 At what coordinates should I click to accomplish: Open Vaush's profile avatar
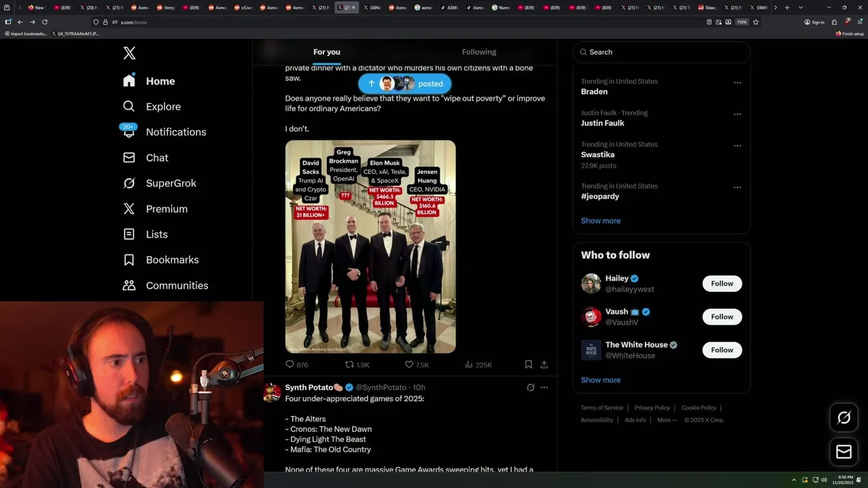pos(591,317)
